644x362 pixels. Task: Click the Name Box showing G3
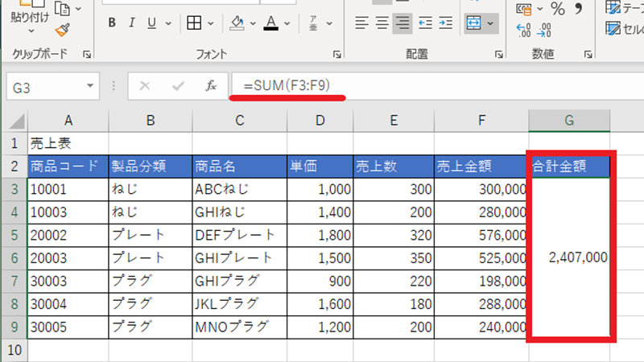click(45, 87)
